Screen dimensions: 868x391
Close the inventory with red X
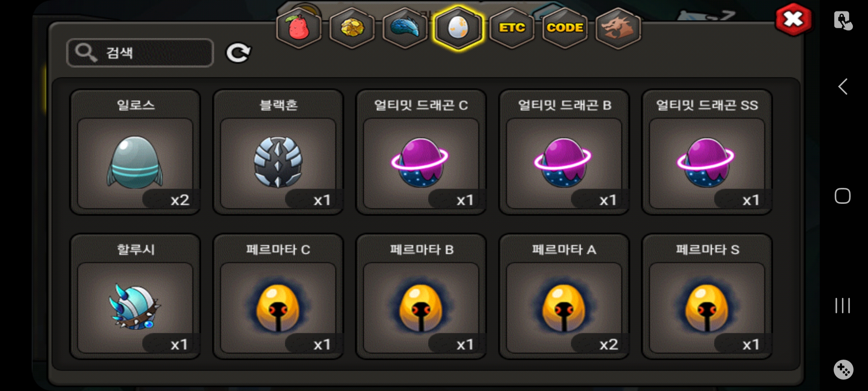click(x=793, y=19)
